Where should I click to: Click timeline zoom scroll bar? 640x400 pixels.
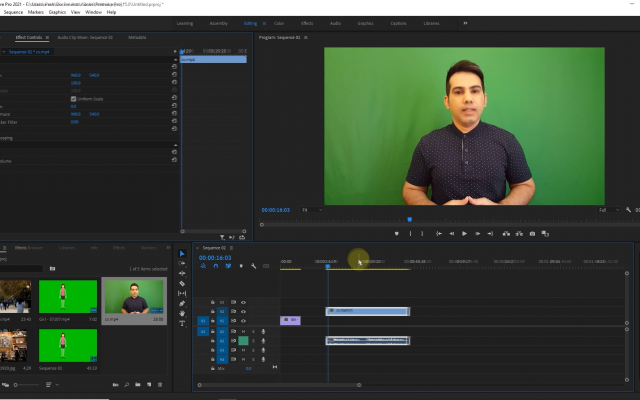[279, 385]
